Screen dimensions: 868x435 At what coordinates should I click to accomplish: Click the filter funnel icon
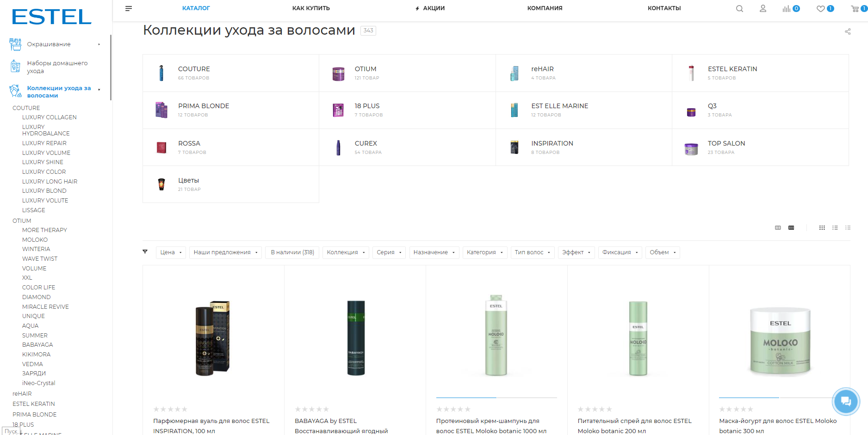(x=145, y=252)
